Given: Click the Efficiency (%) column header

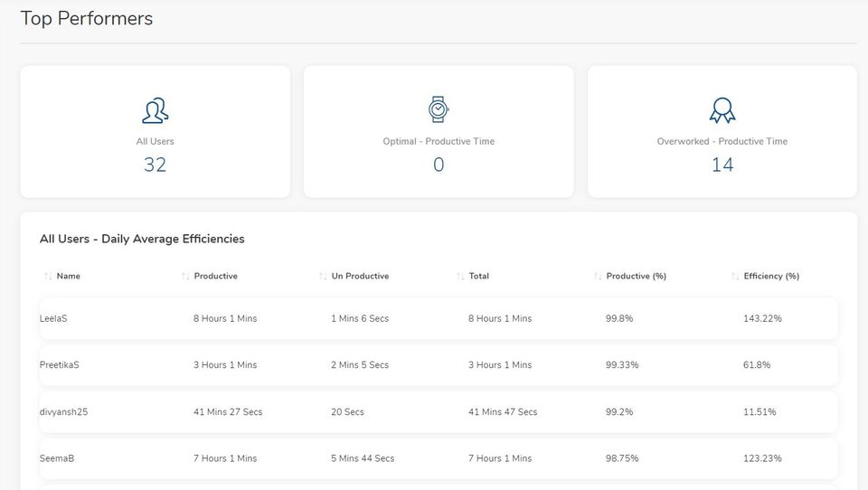Looking at the screenshot, I should pyautogui.click(x=771, y=276).
